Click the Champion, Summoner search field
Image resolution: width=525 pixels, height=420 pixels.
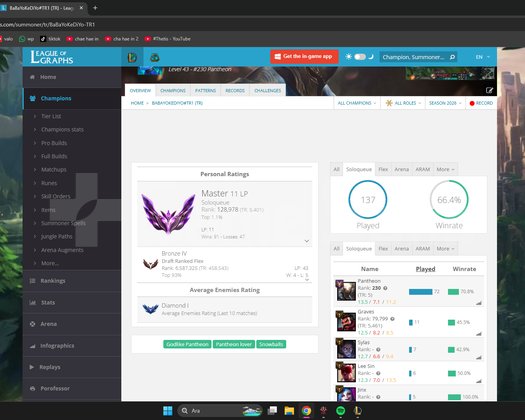[x=414, y=57]
